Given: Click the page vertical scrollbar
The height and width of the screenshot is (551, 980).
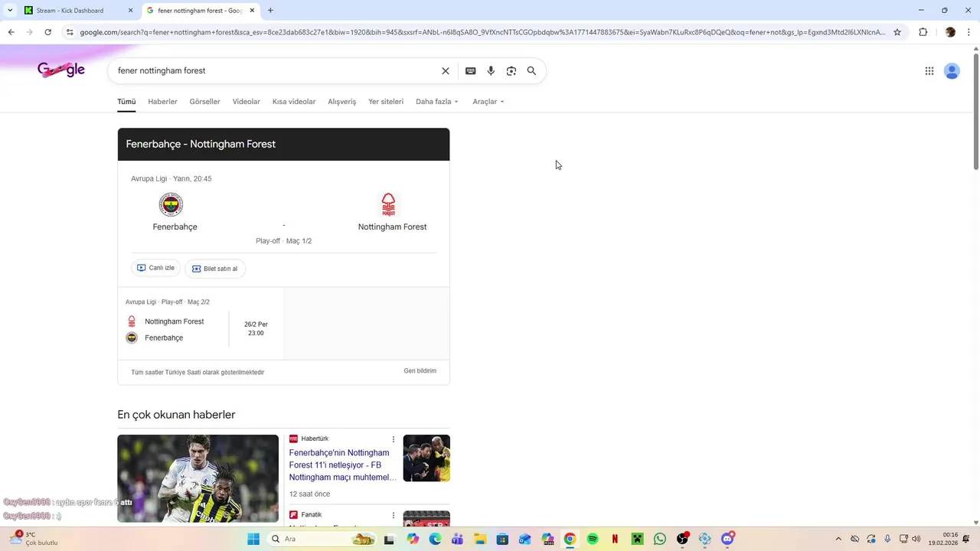Looking at the screenshot, I should (x=975, y=111).
